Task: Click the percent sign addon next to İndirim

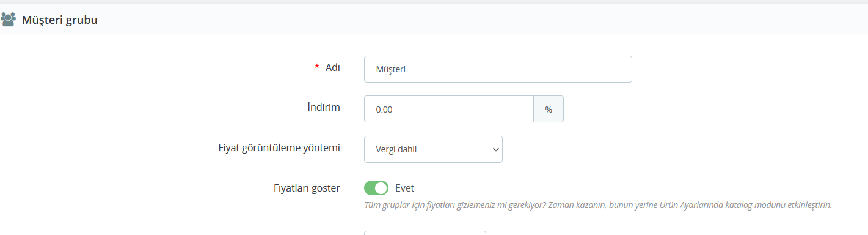Action: [549, 109]
